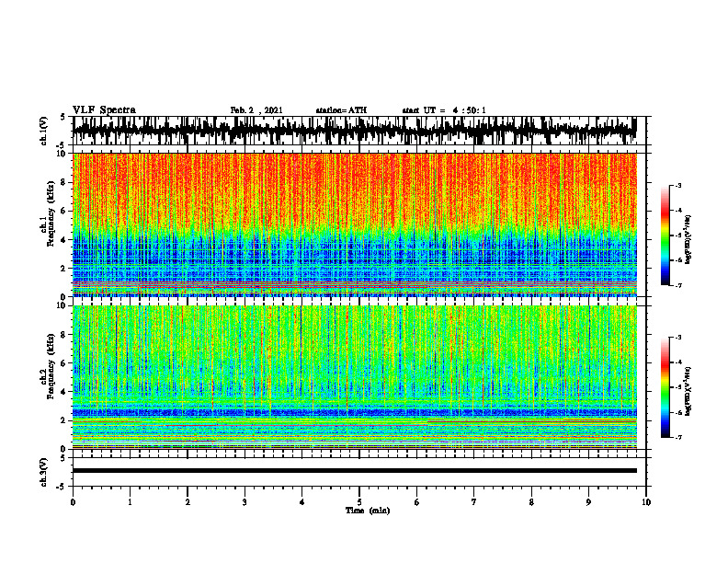
Task: Click time axis tick label "9"
Action: coord(588,502)
